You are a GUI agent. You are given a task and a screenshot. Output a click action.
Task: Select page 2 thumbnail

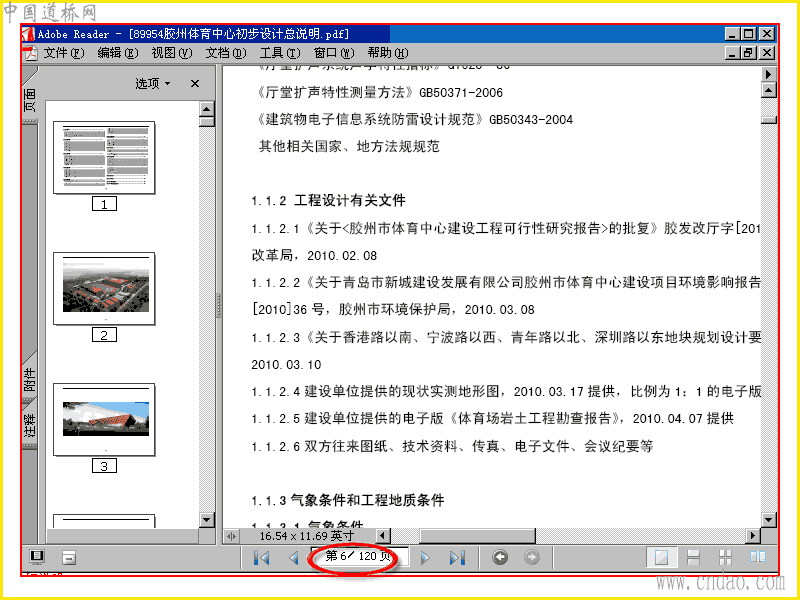coord(104,289)
